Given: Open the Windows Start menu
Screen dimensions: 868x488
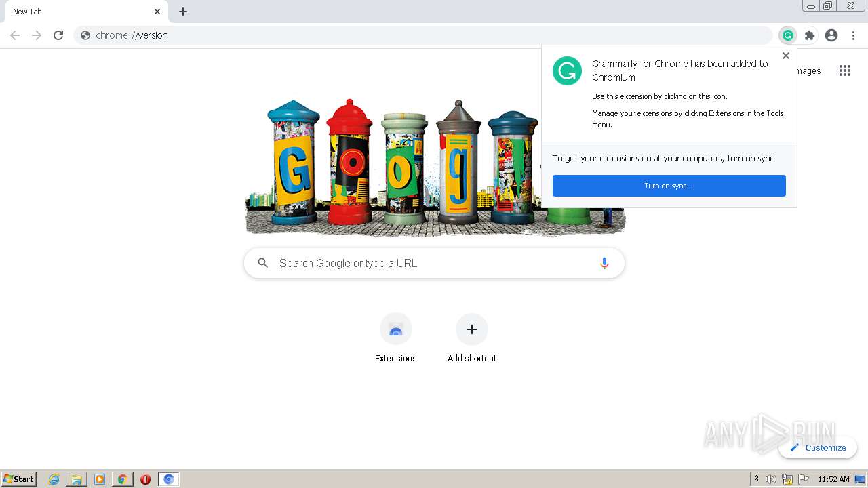Looking at the screenshot, I should (19, 479).
